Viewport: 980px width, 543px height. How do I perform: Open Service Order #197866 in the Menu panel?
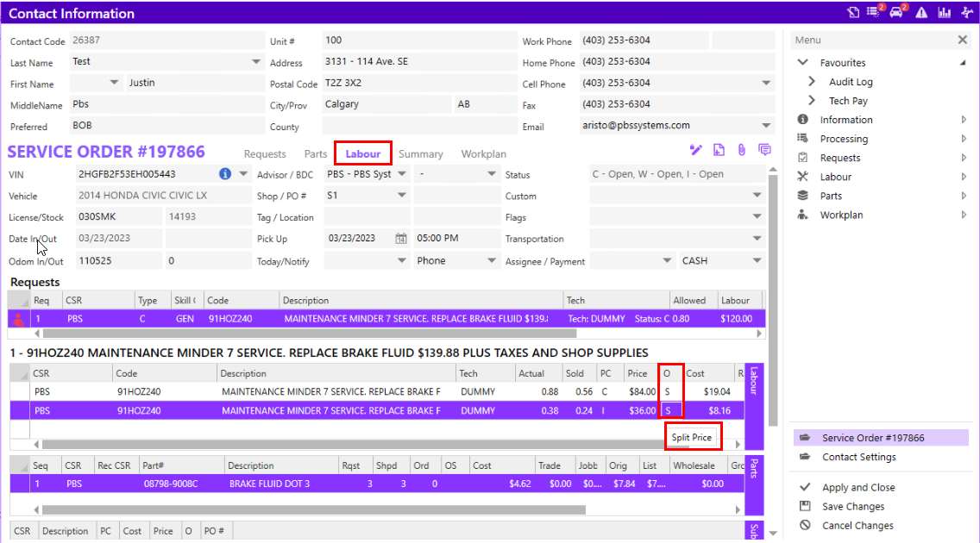[881, 438]
